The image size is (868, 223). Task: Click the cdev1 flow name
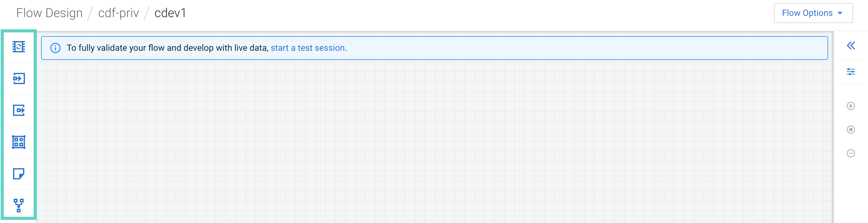coord(170,13)
